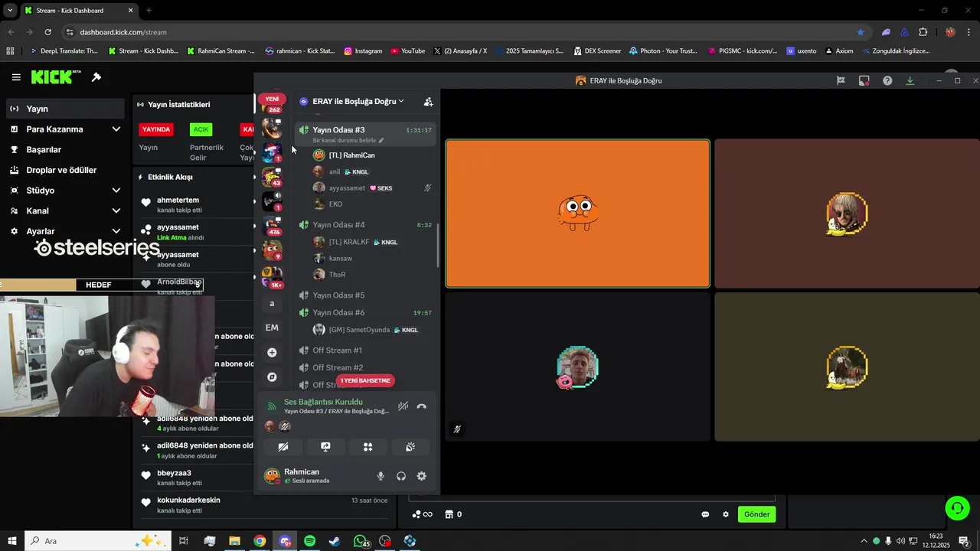Disconnect from the Discord voice call

pos(421,406)
